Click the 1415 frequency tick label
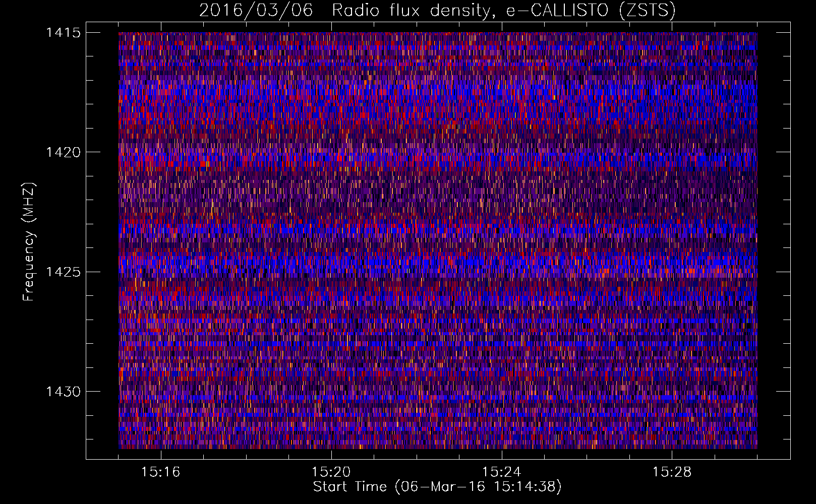Image resolution: width=816 pixels, height=504 pixels. 63,33
